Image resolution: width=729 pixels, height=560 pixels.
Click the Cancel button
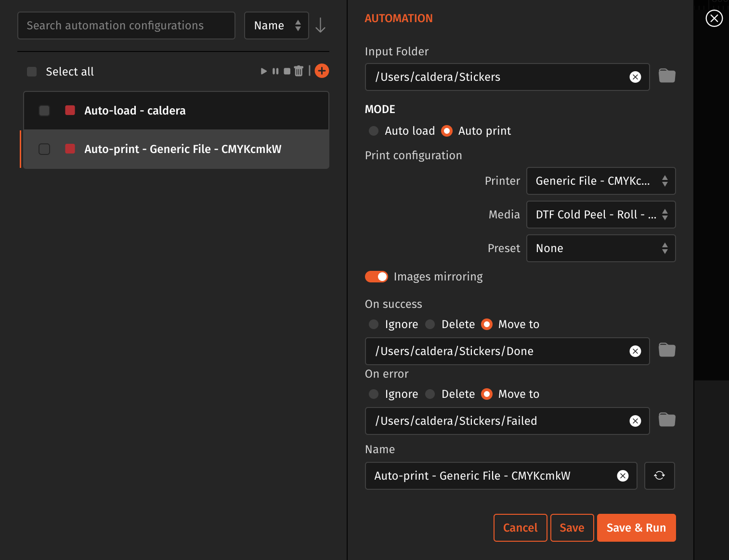point(521,528)
